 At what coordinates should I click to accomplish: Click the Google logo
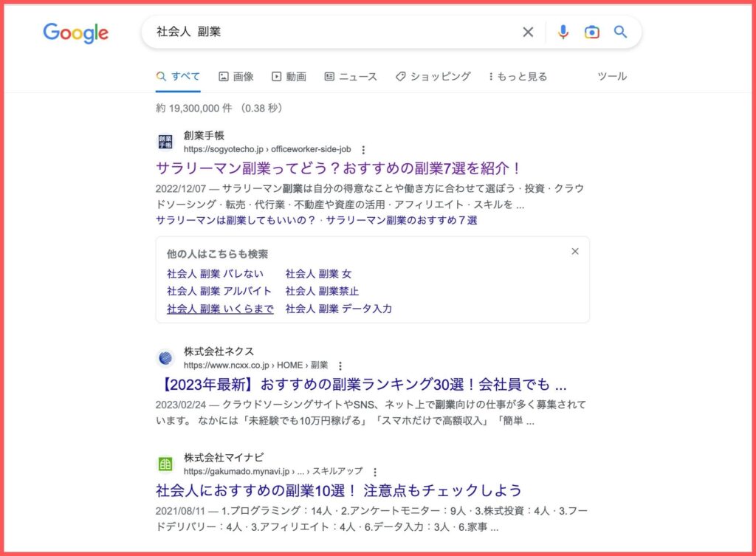click(76, 32)
